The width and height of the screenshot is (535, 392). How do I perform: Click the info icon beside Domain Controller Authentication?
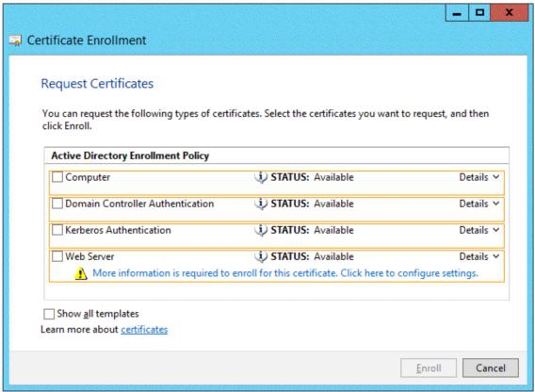[261, 204]
